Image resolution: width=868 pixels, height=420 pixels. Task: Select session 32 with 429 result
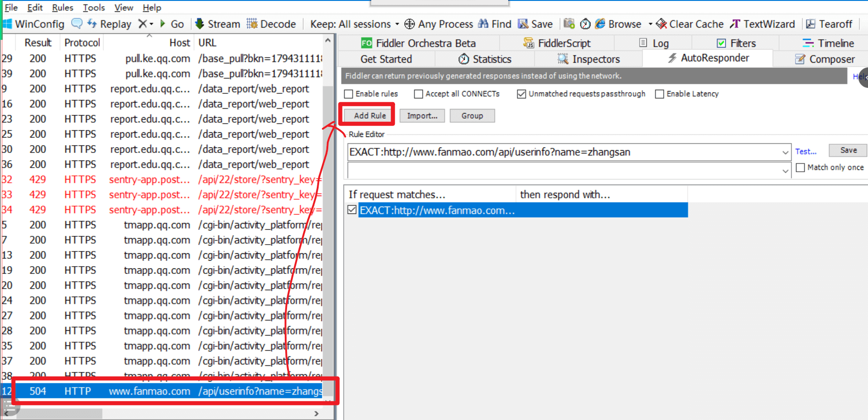point(163,180)
